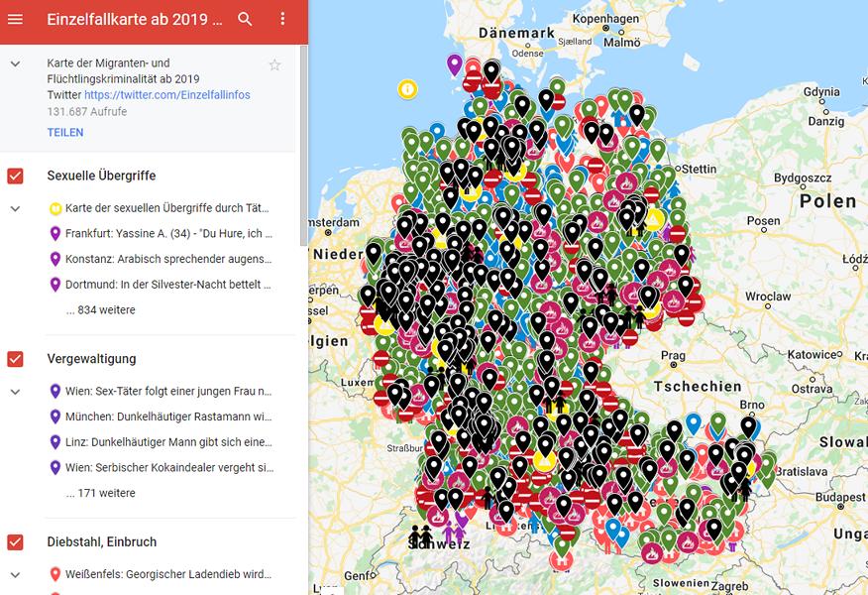The height and width of the screenshot is (595, 868).
Task: Click the sidebar vertical scrollbar
Action: pos(303,146)
